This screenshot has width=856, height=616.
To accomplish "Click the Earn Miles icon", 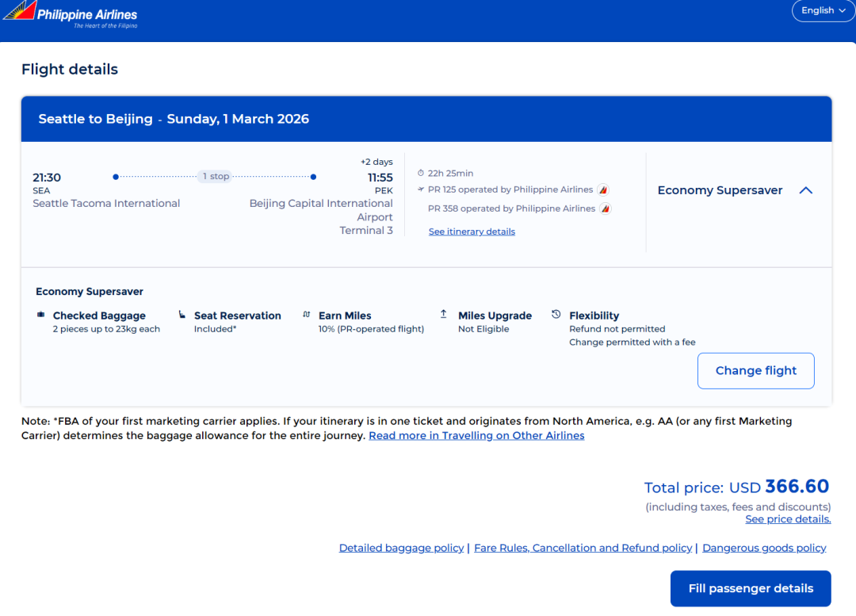I will click(307, 315).
